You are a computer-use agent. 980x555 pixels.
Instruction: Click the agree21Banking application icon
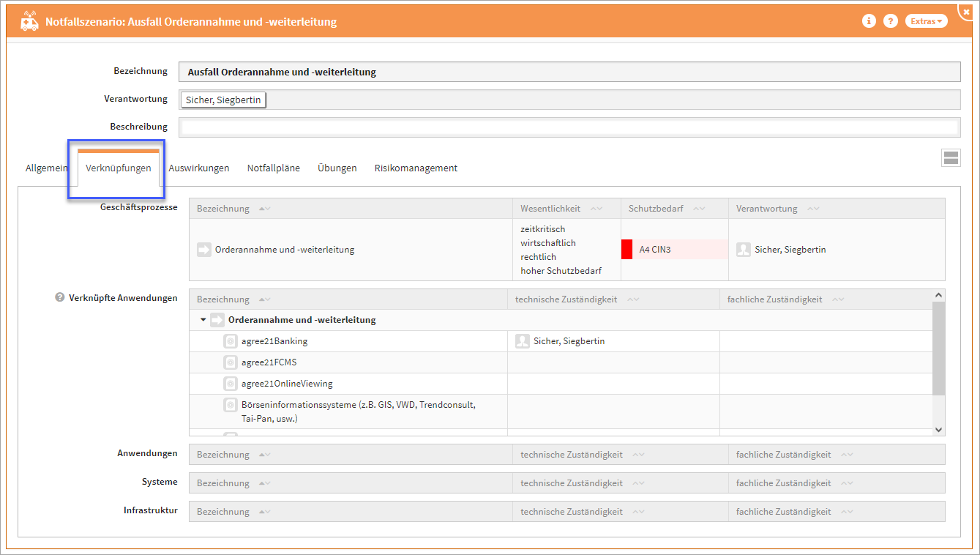(x=230, y=341)
